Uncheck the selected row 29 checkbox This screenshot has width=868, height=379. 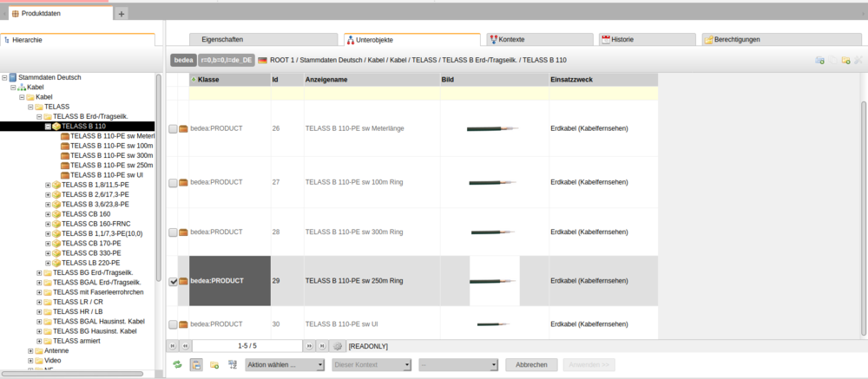click(174, 281)
